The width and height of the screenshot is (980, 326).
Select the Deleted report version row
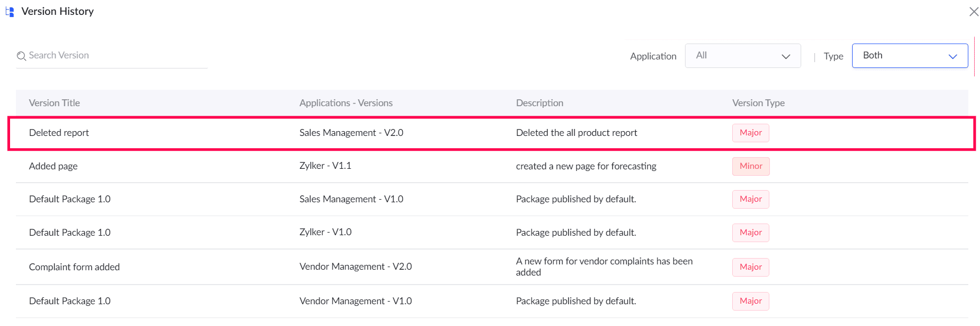point(371,133)
